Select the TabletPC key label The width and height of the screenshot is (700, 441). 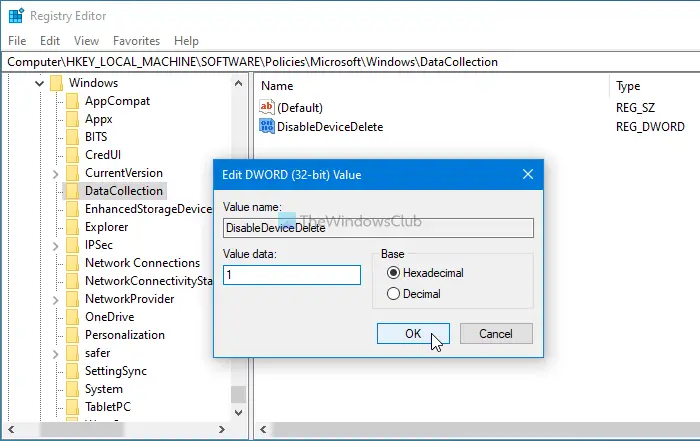pyautogui.click(x=108, y=407)
